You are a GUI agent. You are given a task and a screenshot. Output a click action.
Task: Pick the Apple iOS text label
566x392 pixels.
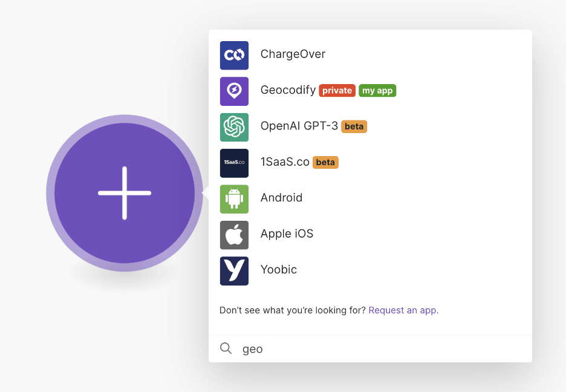click(287, 234)
